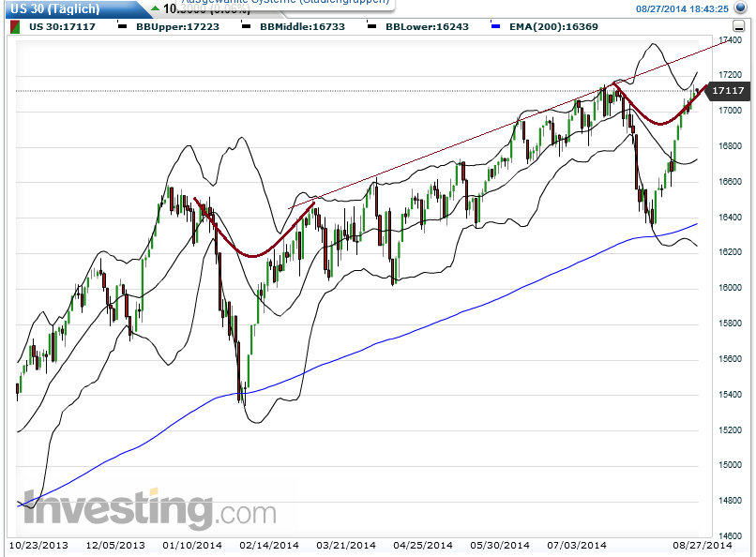
Task: Click the red candle marker before US 30 label
Action: (x=14, y=26)
